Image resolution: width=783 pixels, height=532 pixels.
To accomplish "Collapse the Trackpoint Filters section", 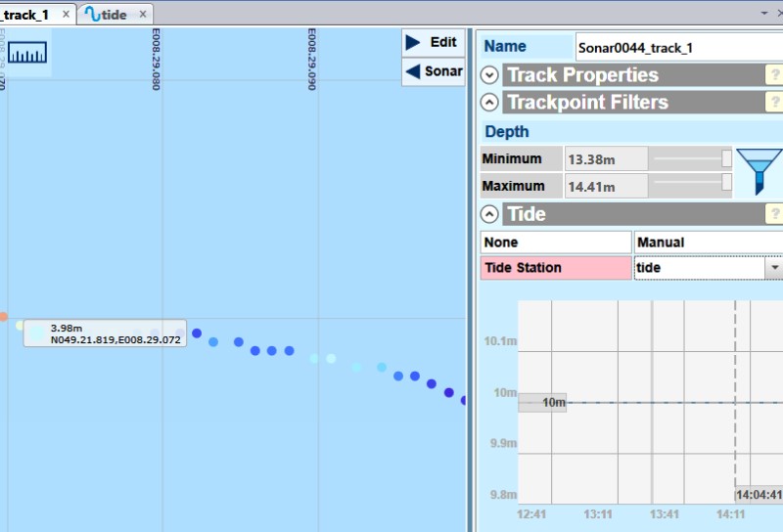I will pyautogui.click(x=490, y=103).
